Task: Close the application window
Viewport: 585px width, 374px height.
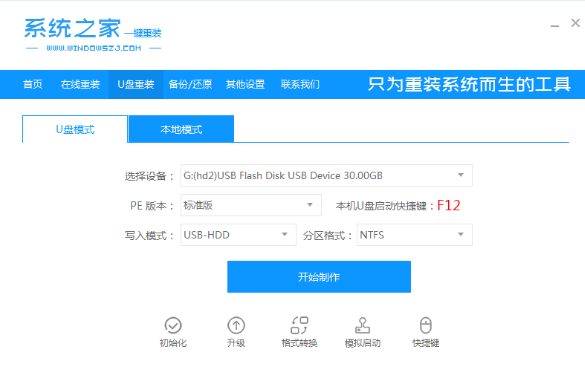Action: tap(575, 23)
